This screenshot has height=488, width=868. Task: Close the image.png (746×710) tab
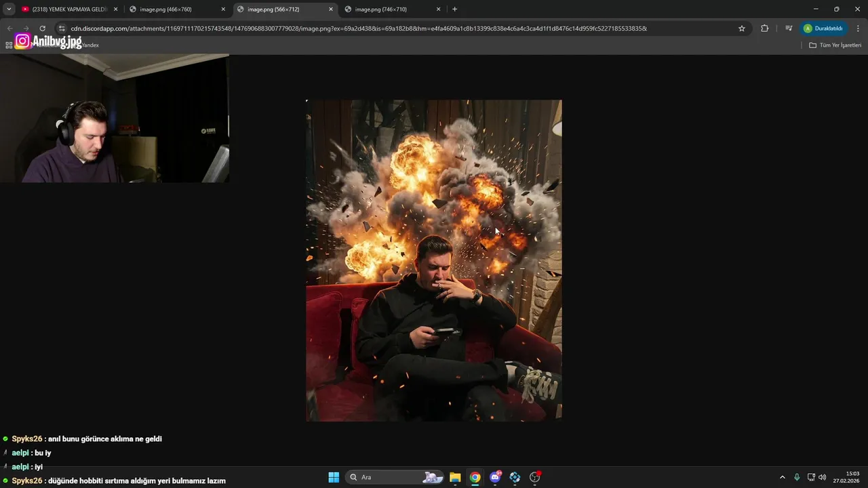[438, 9]
